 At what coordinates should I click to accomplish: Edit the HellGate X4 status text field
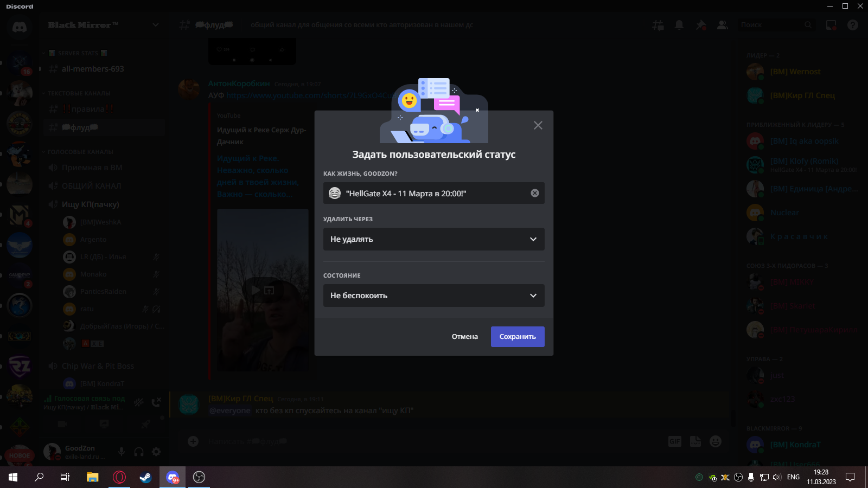pos(434,193)
